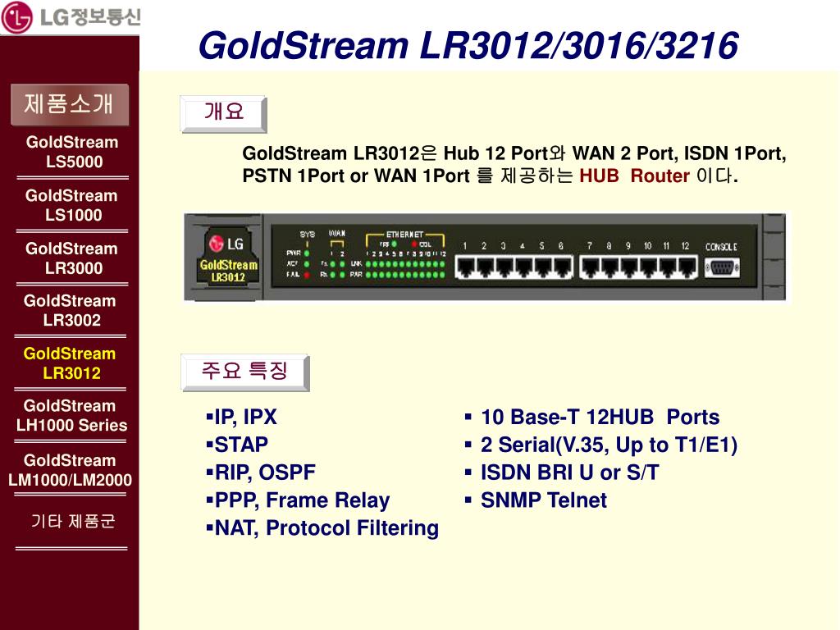Click the CONSOLE serial port on device
840x630 pixels.
(722, 267)
